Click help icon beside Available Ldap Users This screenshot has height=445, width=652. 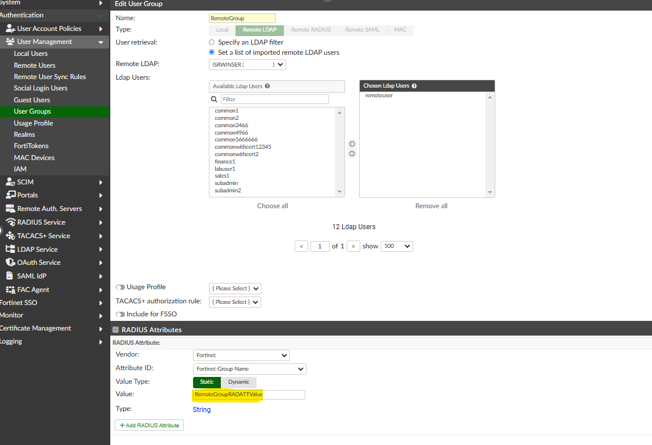point(267,86)
